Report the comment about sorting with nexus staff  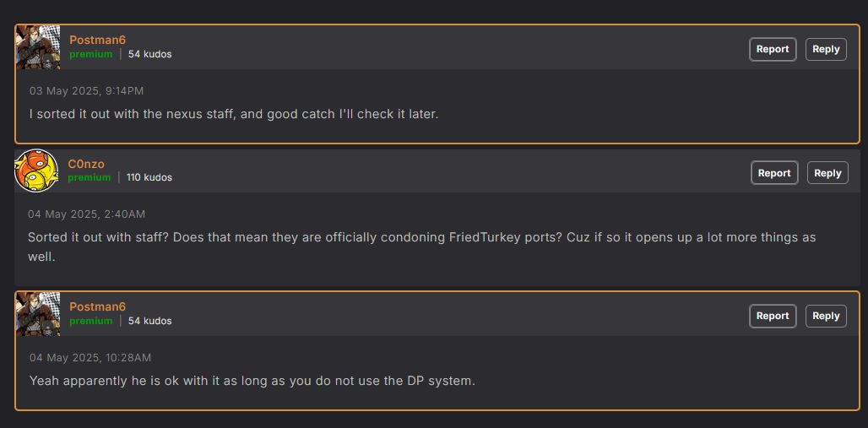(x=772, y=49)
